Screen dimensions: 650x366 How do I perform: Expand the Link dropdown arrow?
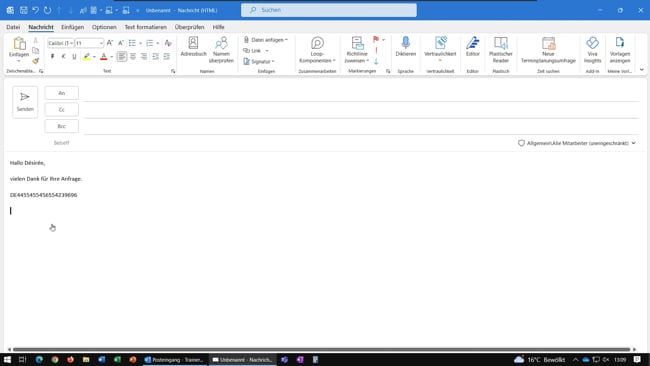click(x=267, y=51)
